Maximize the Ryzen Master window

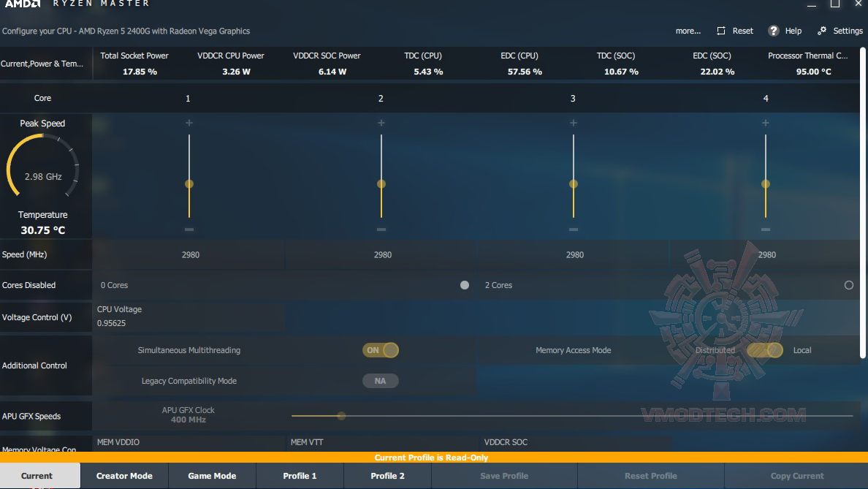point(835,4)
